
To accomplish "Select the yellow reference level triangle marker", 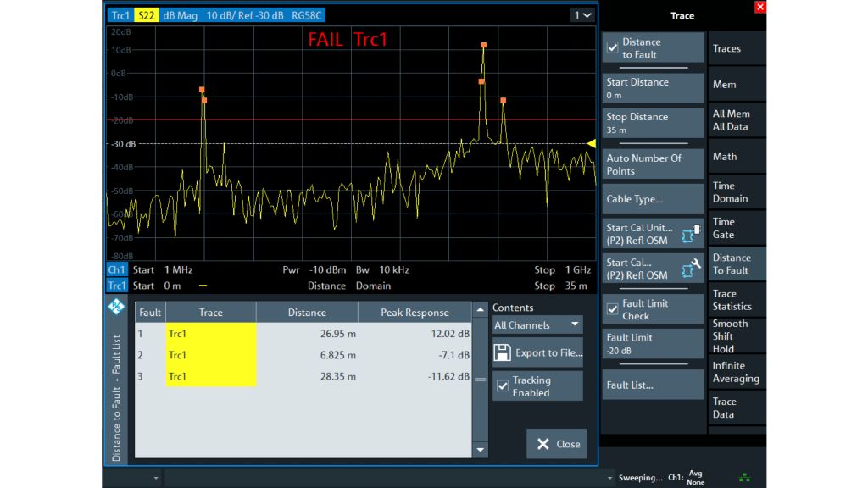I will point(591,143).
